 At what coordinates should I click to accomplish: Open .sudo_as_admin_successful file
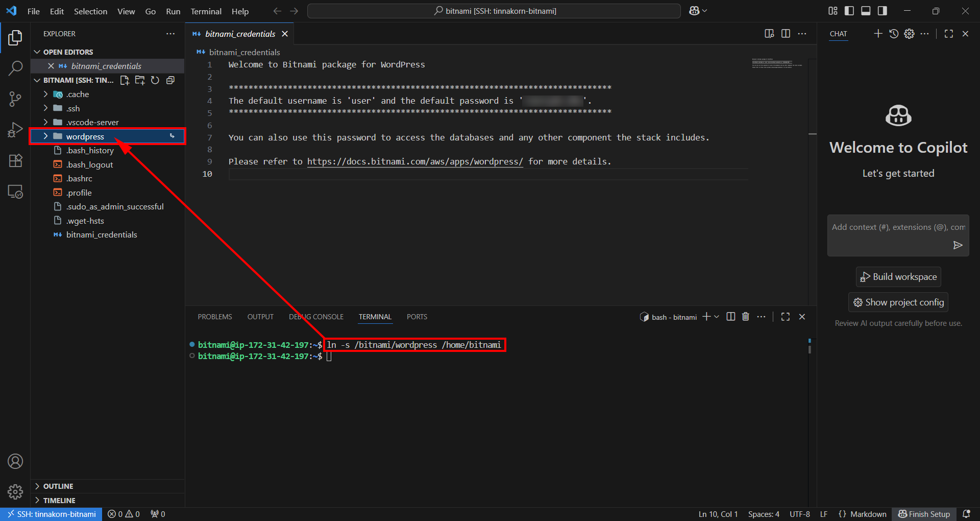tap(107, 207)
